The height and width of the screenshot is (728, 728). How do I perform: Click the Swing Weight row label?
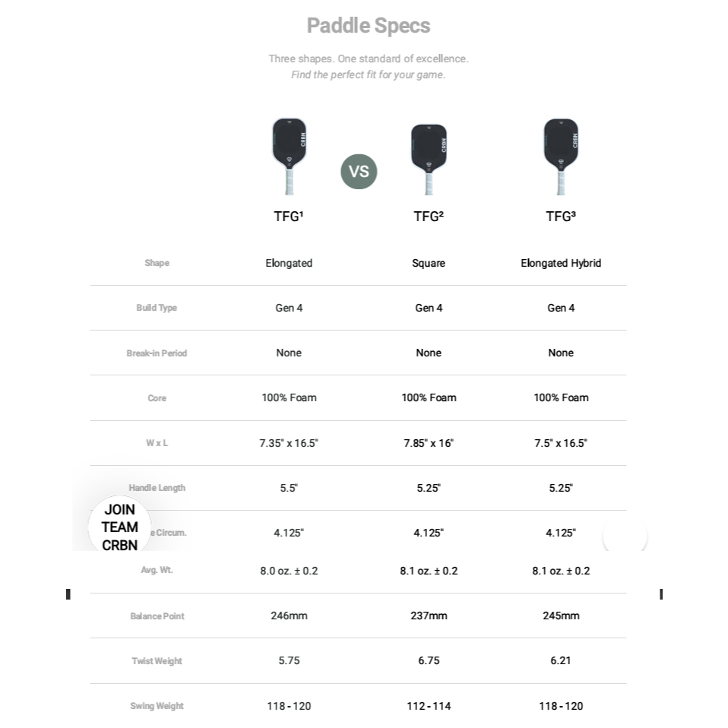(157, 706)
